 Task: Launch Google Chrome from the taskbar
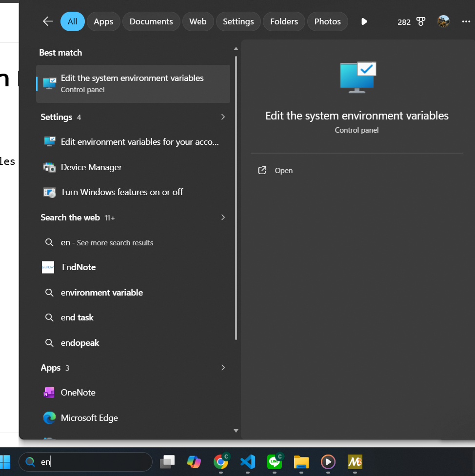tap(221, 461)
